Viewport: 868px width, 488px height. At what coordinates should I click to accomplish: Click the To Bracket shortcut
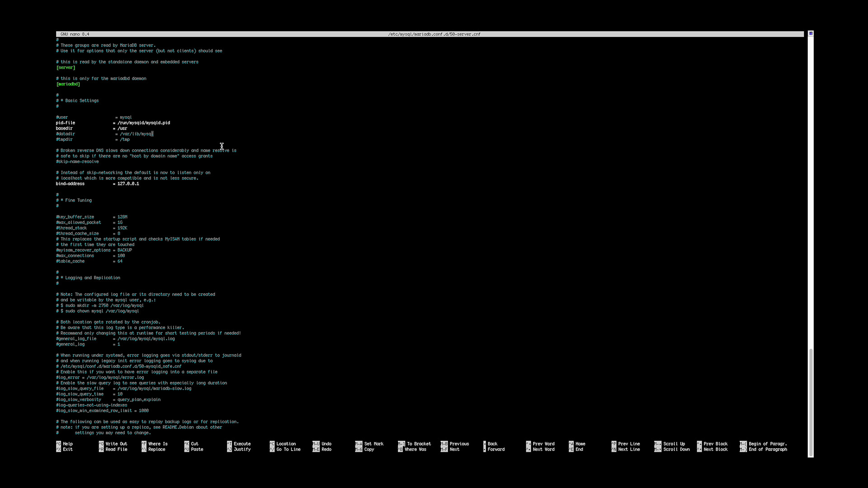(x=417, y=444)
